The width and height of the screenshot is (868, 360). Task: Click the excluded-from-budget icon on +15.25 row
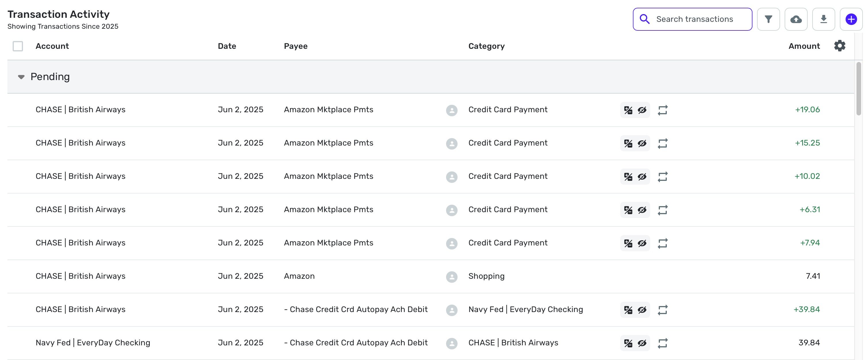pyautogui.click(x=628, y=143)
